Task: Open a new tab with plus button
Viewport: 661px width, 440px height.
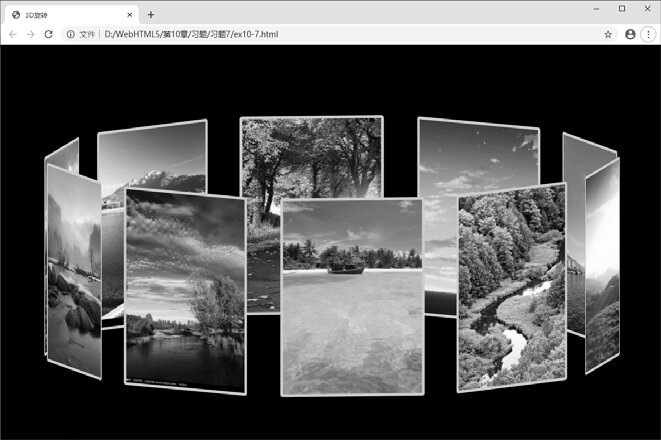Action: tap(151, 14)
